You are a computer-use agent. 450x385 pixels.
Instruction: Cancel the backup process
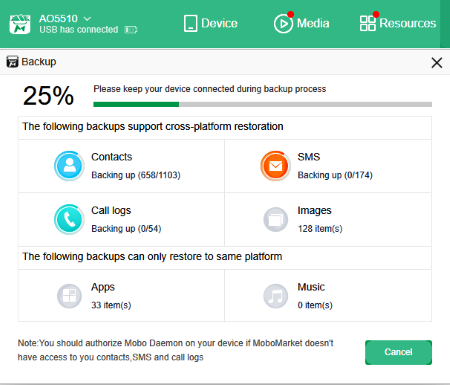tap(398, 352)
